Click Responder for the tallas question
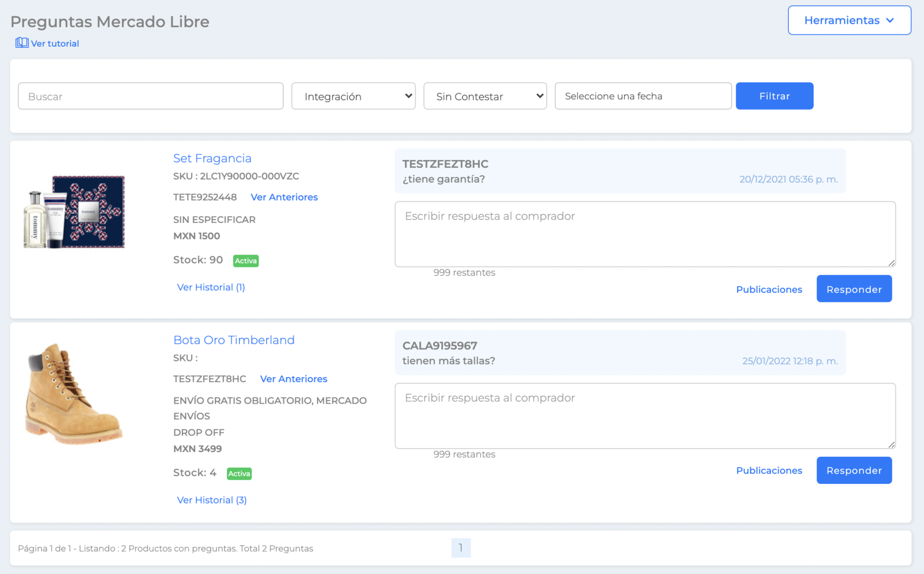Image resolution: width=924 pixels, height=574 pixels. (854, 470)
